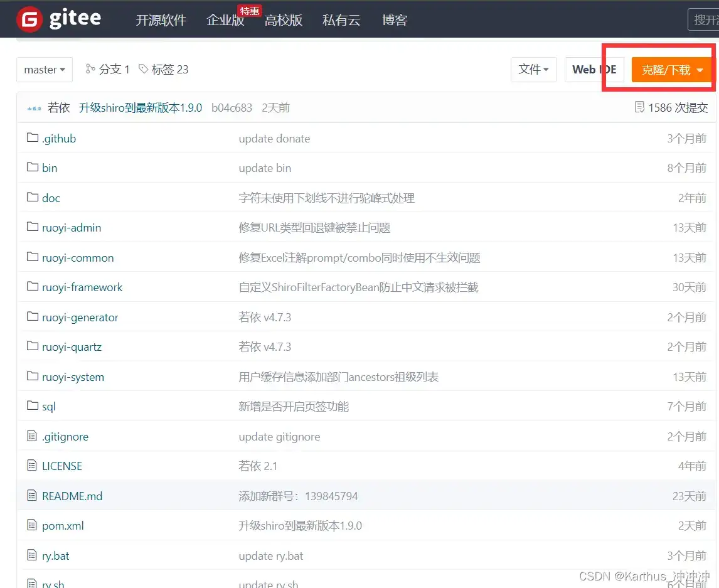719x588 pixels.
Task: Click commit message 新增是否开启页签功能
Action: pos(294,407)
